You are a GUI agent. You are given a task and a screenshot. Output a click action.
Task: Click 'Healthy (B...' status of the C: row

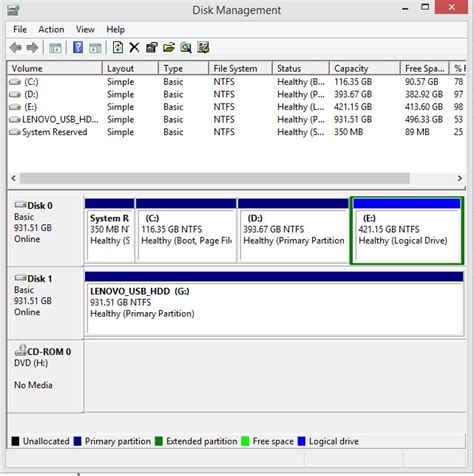(x=301, y=82)
